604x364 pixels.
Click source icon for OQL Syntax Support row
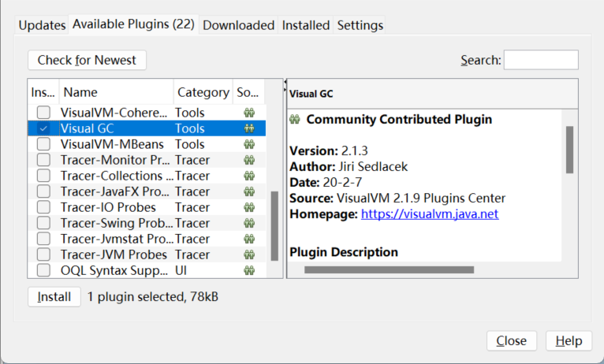pyautogui.click(x=249, y=270)
